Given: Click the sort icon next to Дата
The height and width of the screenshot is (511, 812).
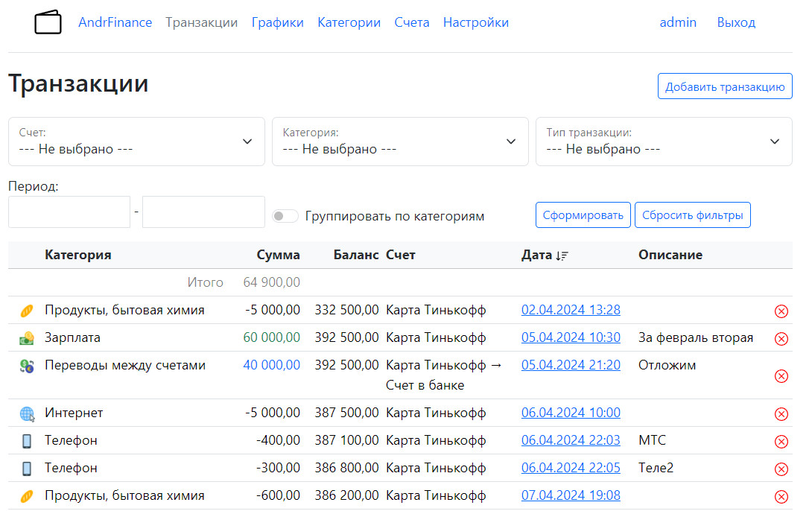Looking at the screenshot, I should (562, 256).
